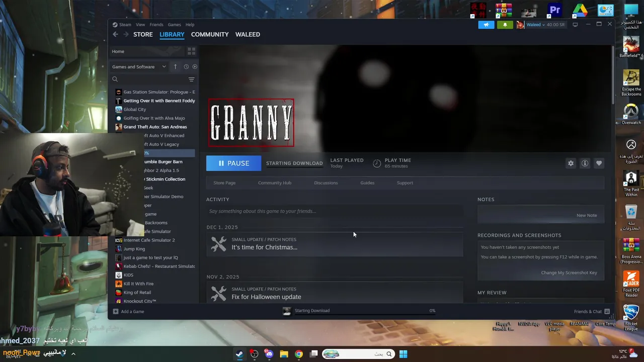Viewport: 644px width, 362px height.
Task: Click Change My Screenshot Key
Action: [x=569, y=273]
